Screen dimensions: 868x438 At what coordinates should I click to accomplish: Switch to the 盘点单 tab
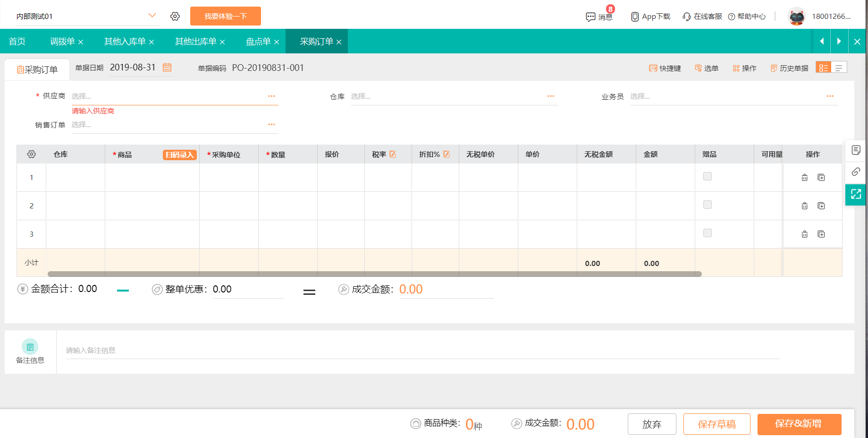pyautogui.click(x=258, y=42)
